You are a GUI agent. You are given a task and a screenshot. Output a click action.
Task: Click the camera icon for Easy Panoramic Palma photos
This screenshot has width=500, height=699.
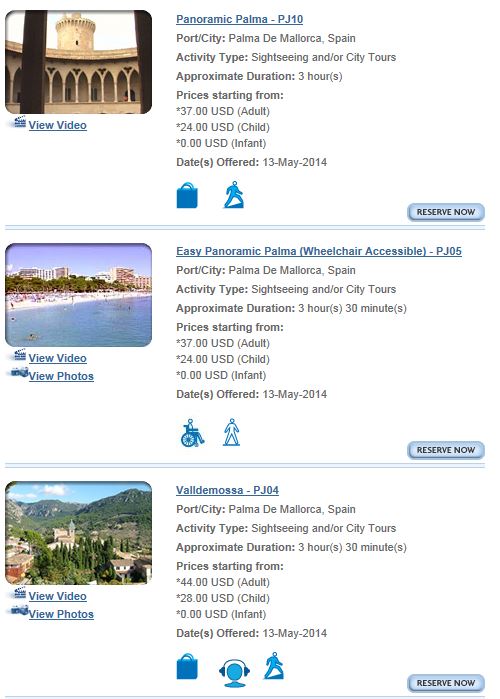pyautogui.click(x=20, y=372)
